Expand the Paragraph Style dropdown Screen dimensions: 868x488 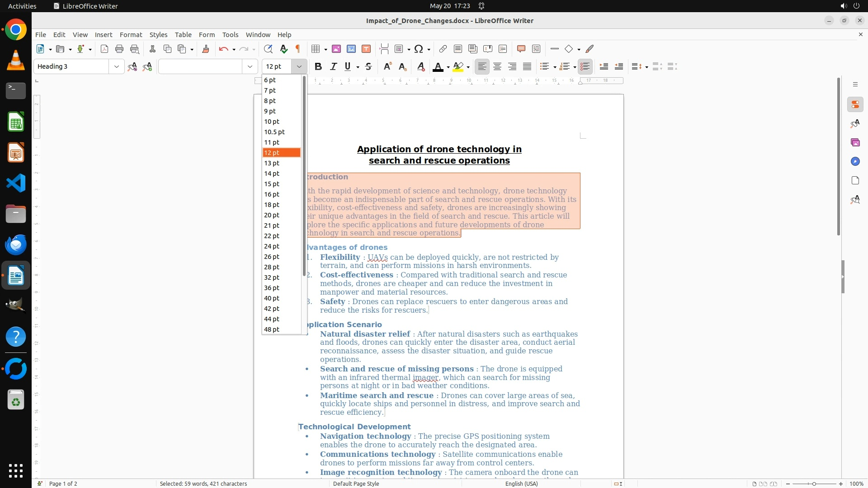[116, 66]
